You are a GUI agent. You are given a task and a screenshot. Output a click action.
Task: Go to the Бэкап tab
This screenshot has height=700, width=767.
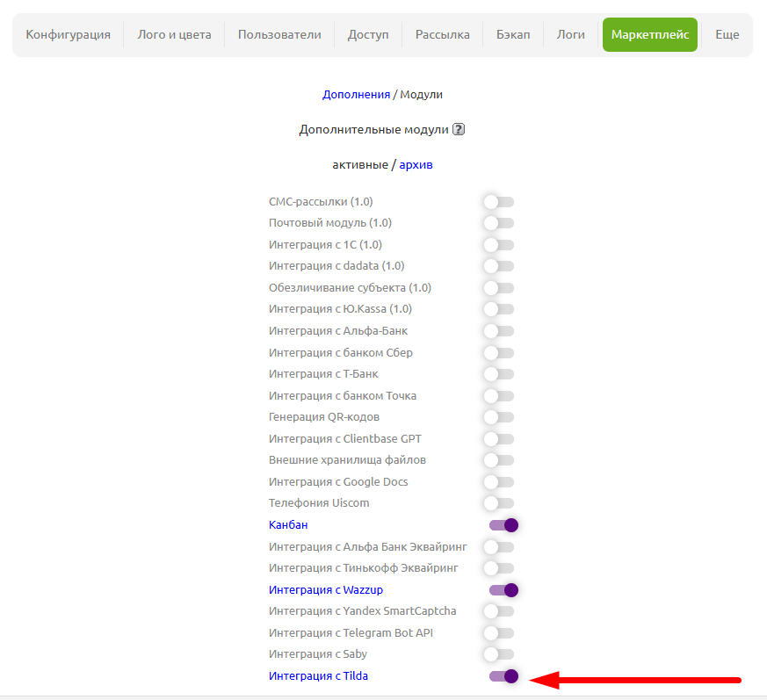(513, 35)
